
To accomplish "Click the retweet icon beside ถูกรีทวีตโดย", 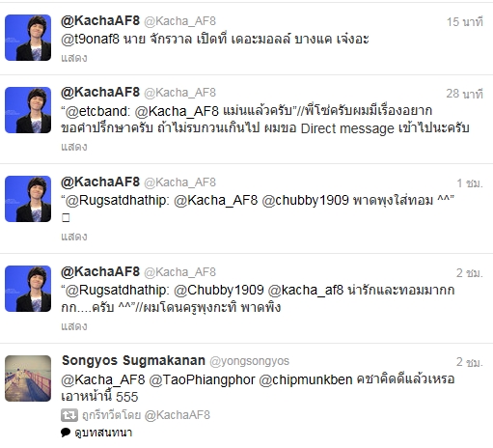I will click(69, 415).
